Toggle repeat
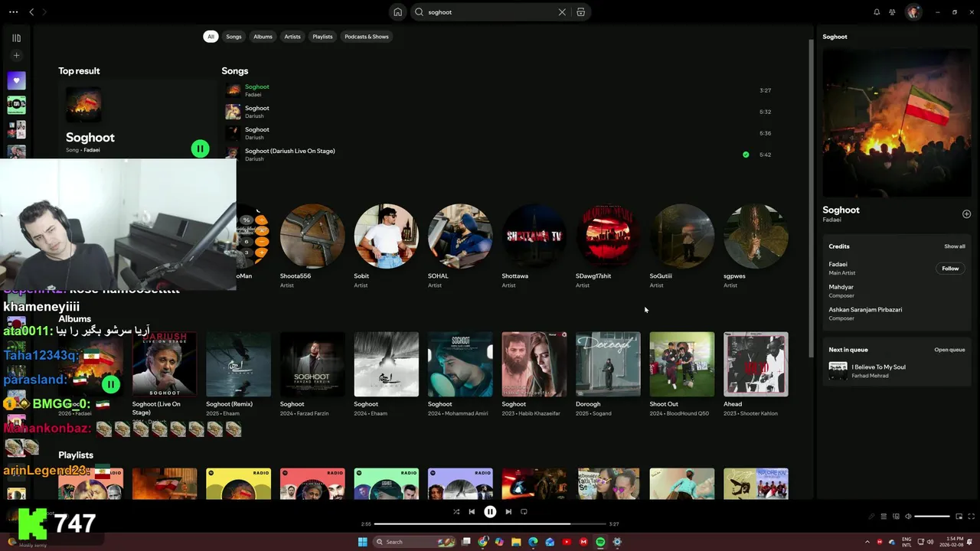 (524, 512)
